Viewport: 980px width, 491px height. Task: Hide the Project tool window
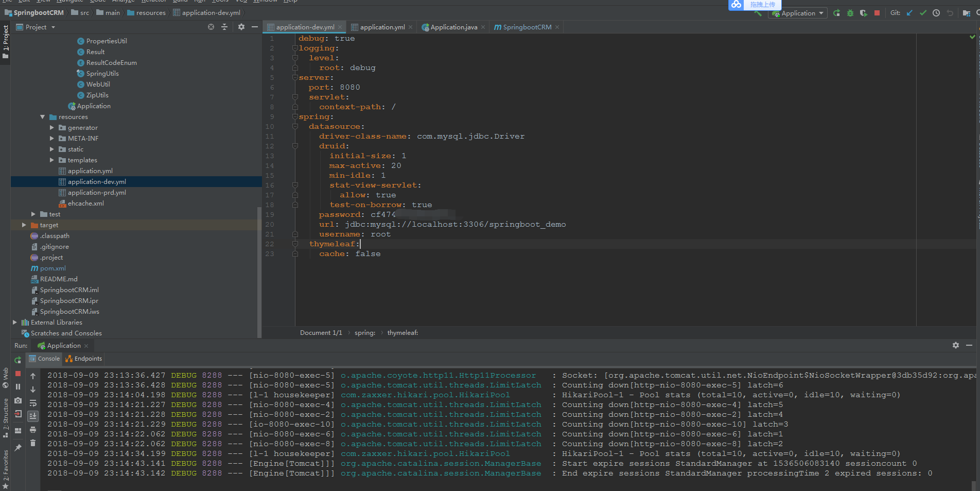(254, 27)
